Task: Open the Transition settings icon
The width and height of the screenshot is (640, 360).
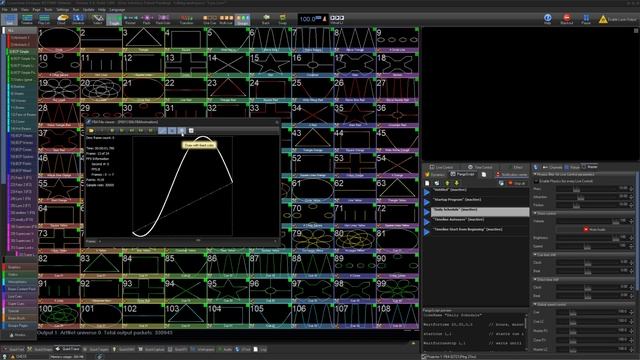Action: 186,19
